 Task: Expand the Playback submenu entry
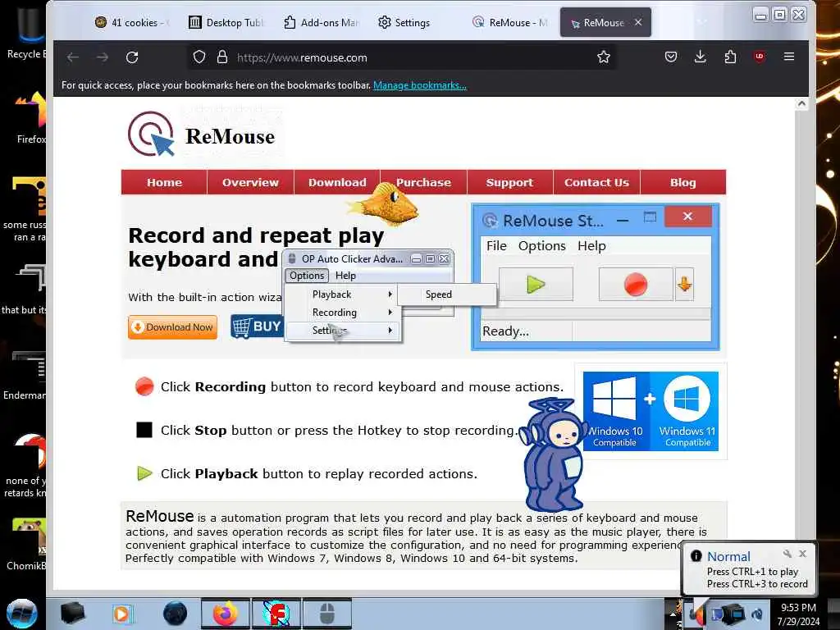pos(343,294)
